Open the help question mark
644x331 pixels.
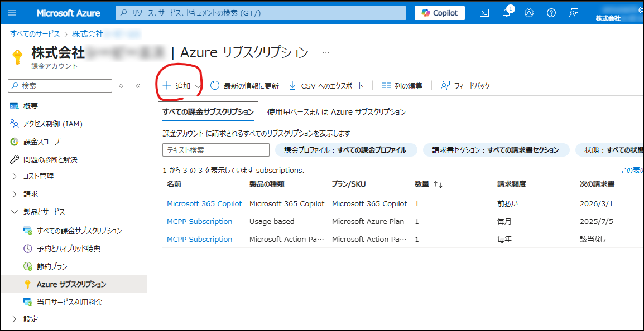pos(551,13)
